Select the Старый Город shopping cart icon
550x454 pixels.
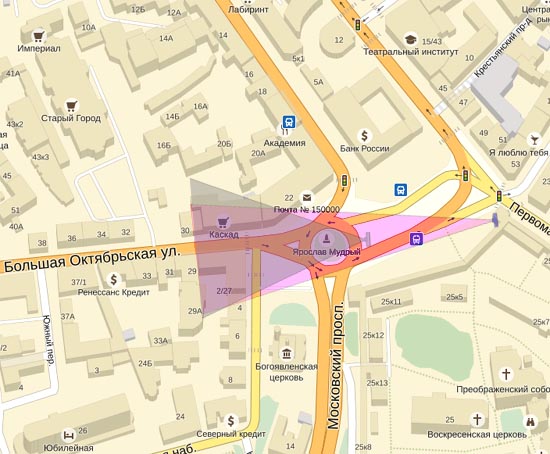click(x=72, y=105)
